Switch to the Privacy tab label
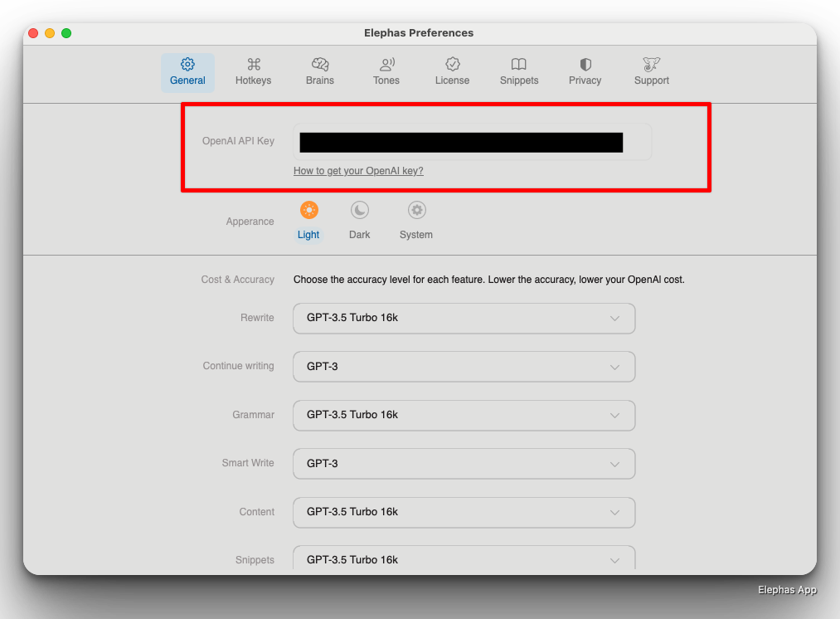This screenshot has height=619, width=840. point(585,80)
